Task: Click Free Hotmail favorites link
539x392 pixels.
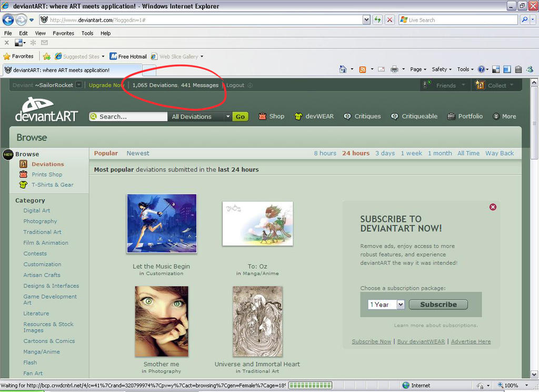Action: [x=128, y=56]
